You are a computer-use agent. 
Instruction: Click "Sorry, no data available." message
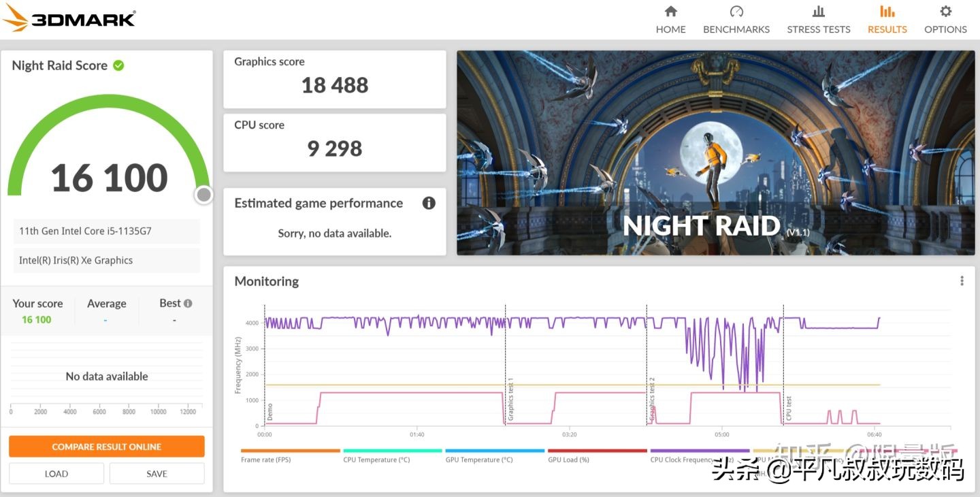point(335,234)
